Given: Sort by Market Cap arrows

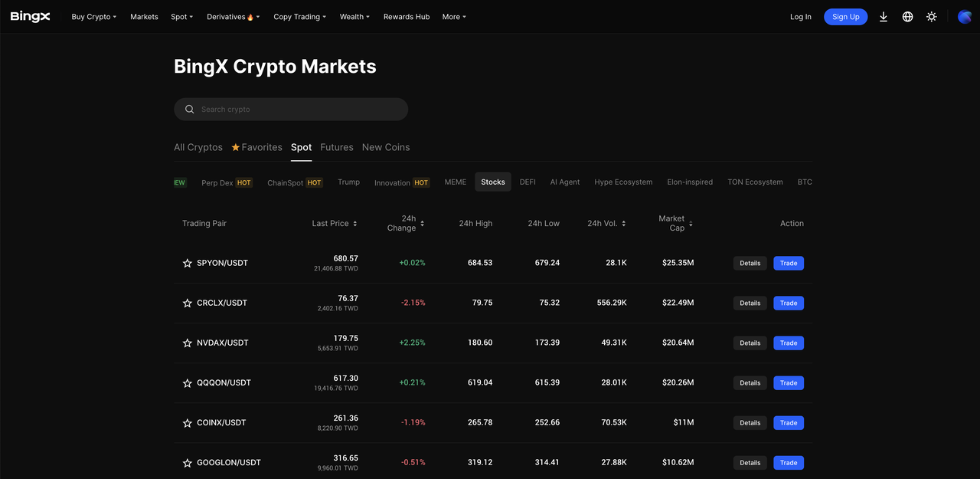Looking at the screenshot, I should click(691, 224).
